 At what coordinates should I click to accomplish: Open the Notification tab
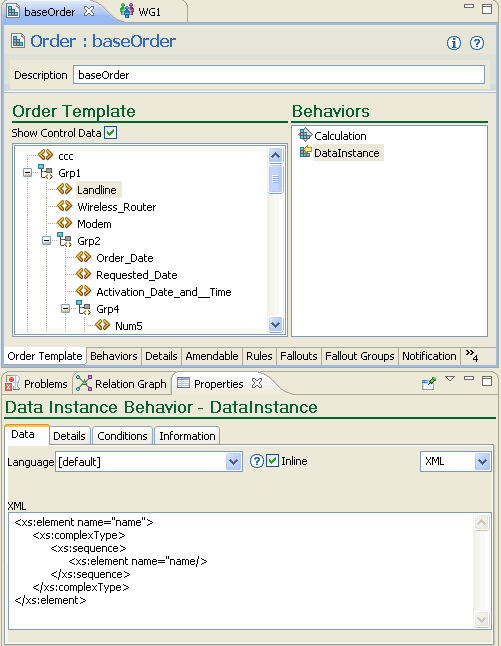click(429, 356)
